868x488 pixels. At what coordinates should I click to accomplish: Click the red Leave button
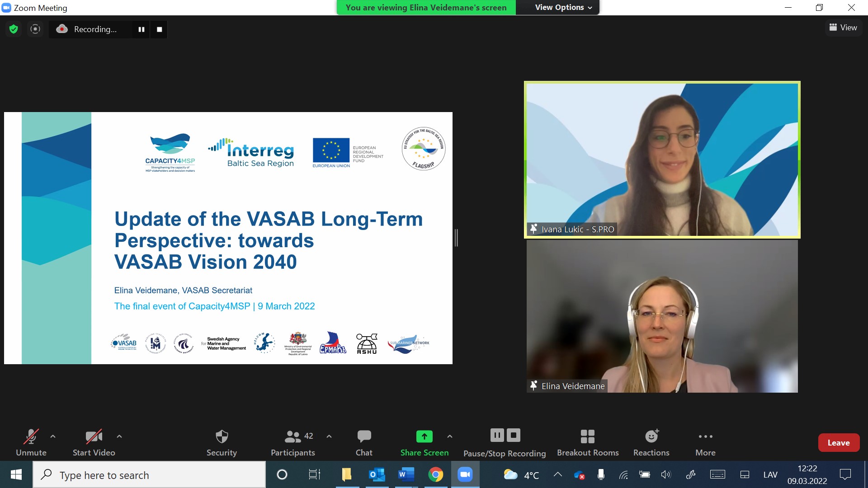pyautogui.click(x=839, y=443)
